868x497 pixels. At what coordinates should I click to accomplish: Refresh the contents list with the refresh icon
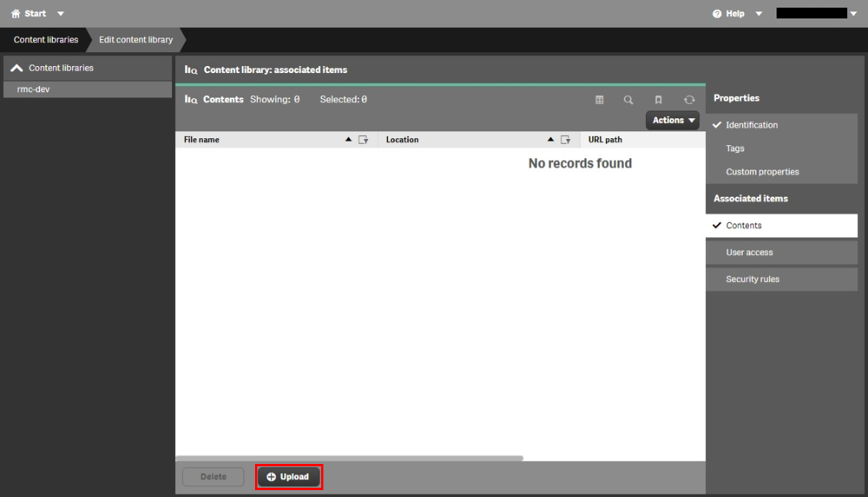[688, 99]
